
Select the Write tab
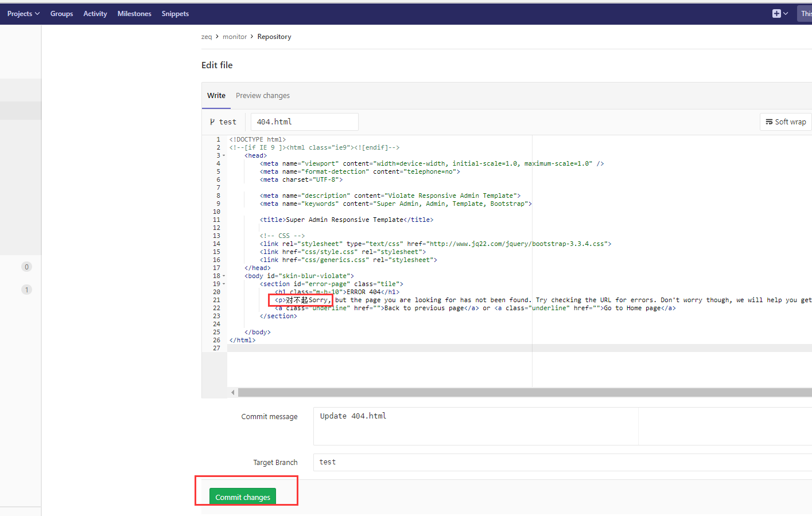216,95
